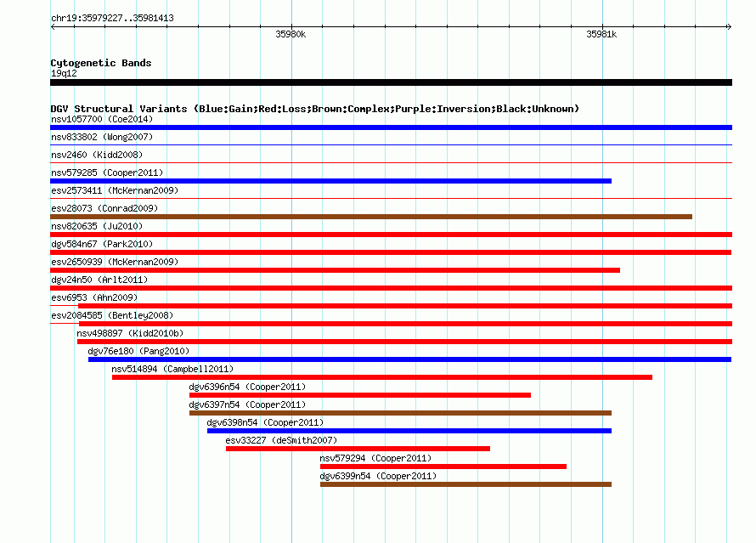Screen dimensions: 756x543
Task: Click nsv514894 (Campbell2011) label
Action: pyautogui.click(x=172, y=369)
